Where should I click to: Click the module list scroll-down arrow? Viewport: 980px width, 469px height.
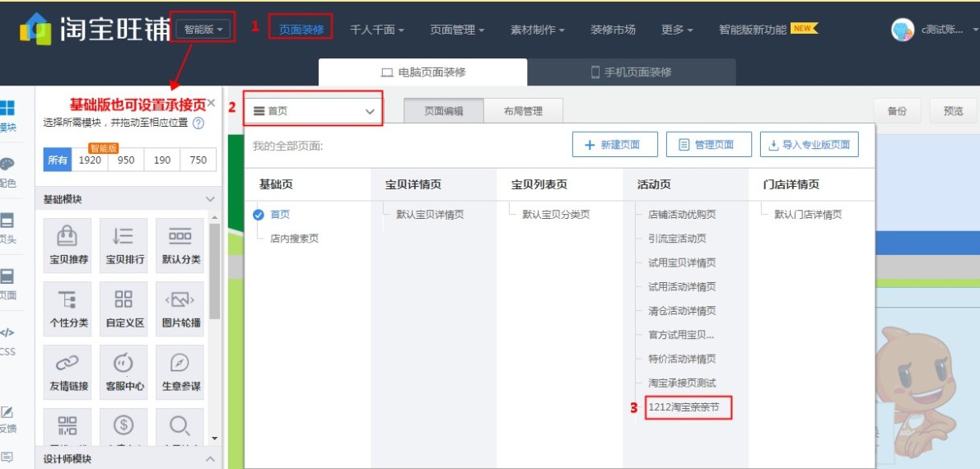215,439
